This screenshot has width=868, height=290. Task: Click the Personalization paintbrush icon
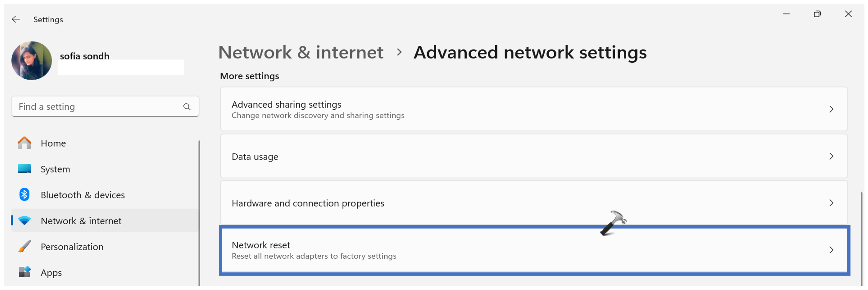click(24, 247)
